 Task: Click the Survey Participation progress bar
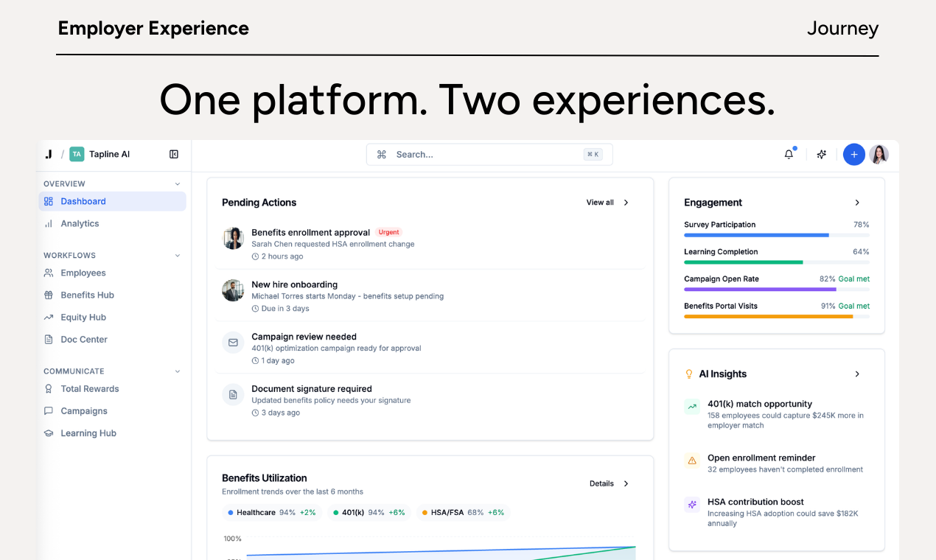click(777, 235)
